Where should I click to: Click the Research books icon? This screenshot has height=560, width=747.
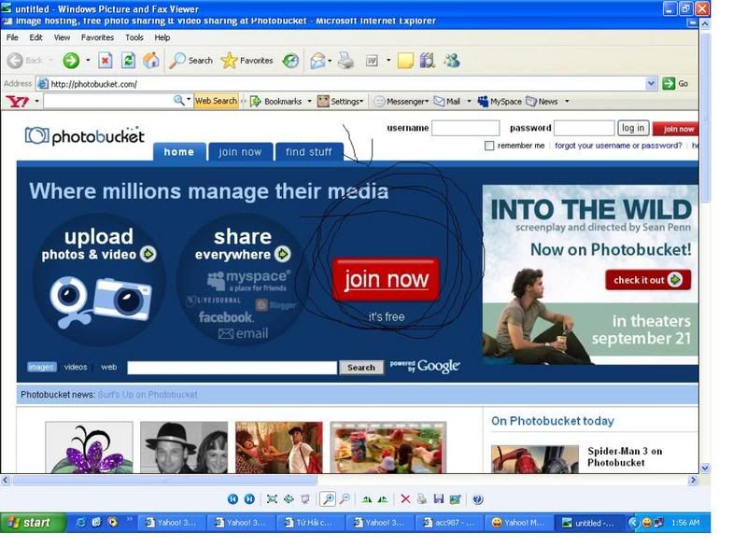point(428,61)
